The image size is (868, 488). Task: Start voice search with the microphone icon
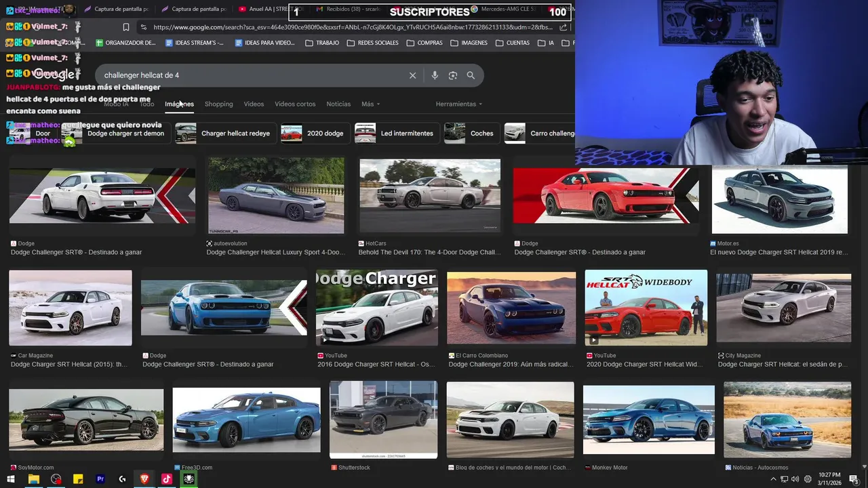(x=435, y=75)
